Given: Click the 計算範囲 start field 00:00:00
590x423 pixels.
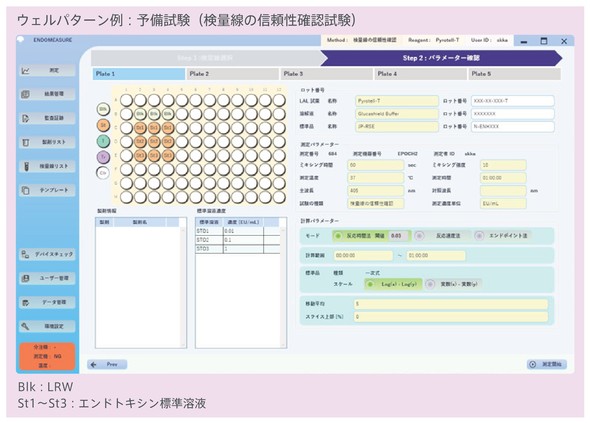Looking at the screenshot, I should (363, 256).
